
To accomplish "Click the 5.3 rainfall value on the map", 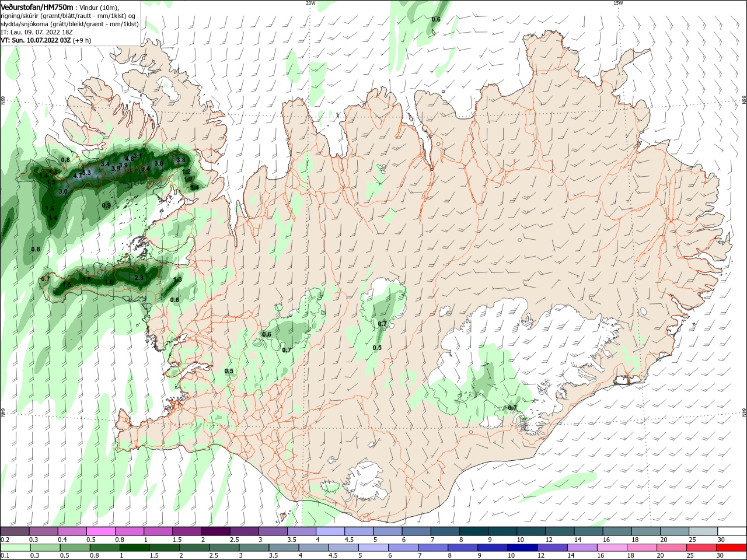I will 86,173.
